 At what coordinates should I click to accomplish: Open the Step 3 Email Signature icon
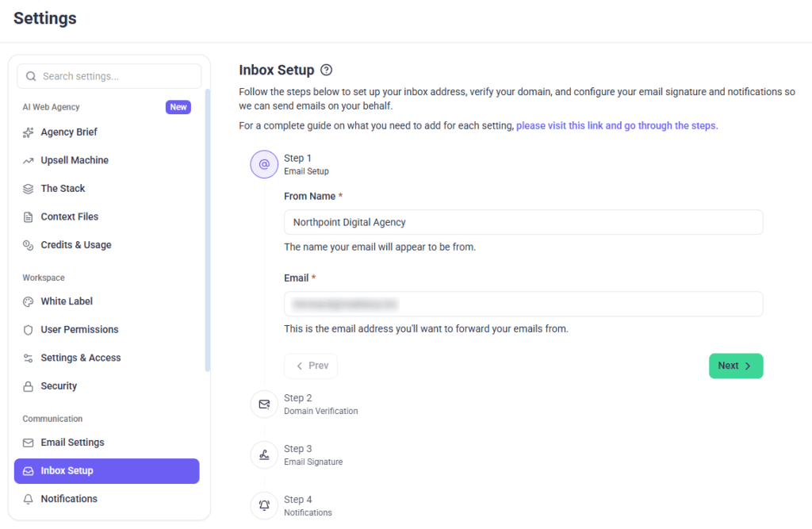point(264,455)
